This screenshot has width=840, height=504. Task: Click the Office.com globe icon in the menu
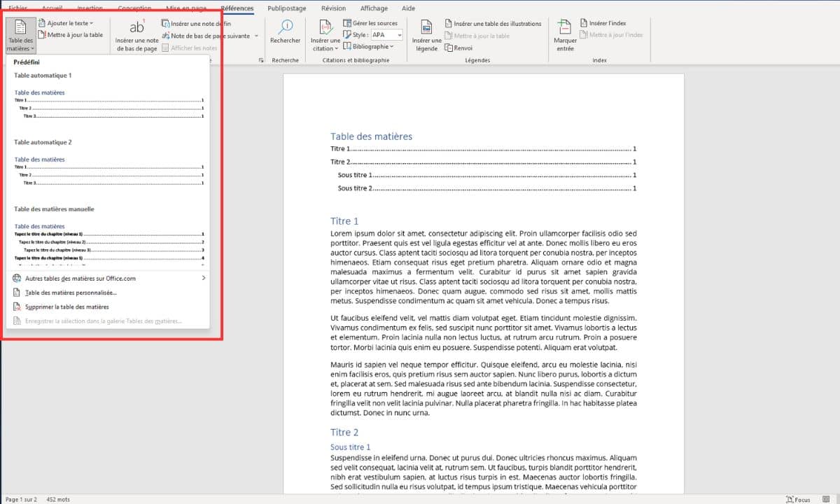click(x=17, y=278)
